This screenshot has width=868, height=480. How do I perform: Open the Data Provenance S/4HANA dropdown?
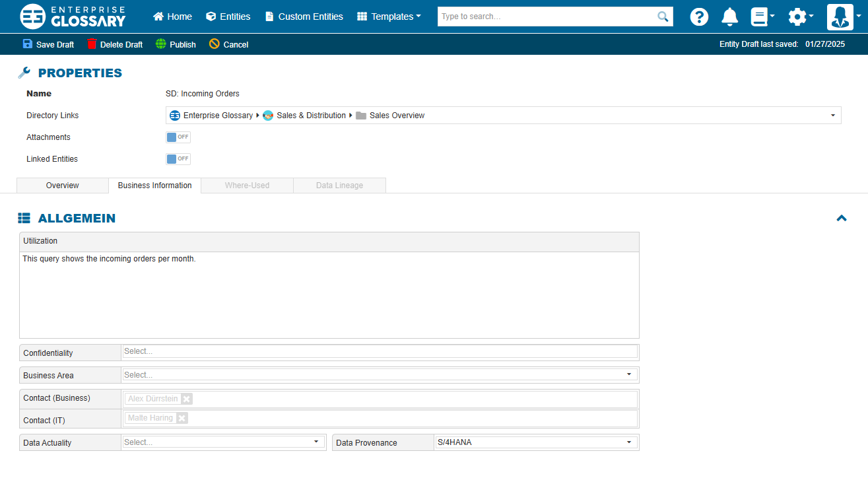pyautogui.click(x=628, y=442)
